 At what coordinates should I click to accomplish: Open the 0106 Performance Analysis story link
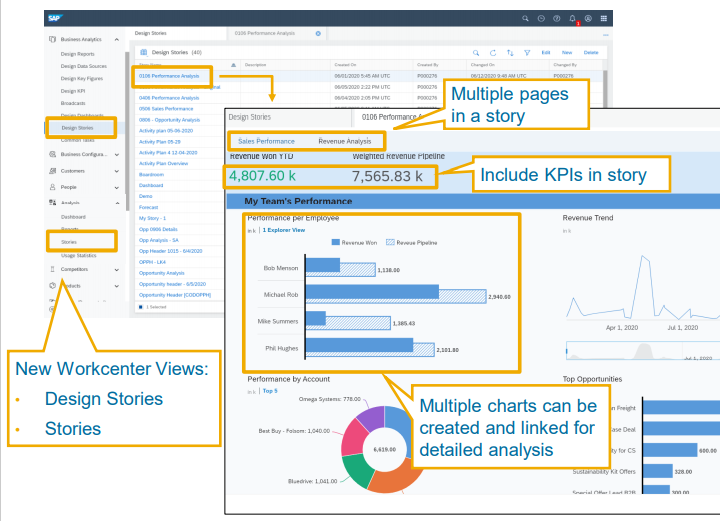(x=169, y=76)
